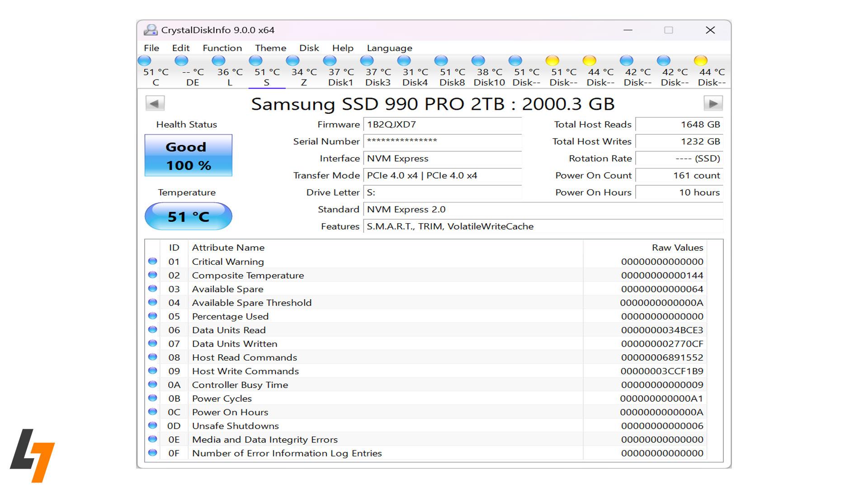The width and height of the screenshot is (868, 488).
Task: Click the Good 100% health status box
Action: click(x=188, y=155)
